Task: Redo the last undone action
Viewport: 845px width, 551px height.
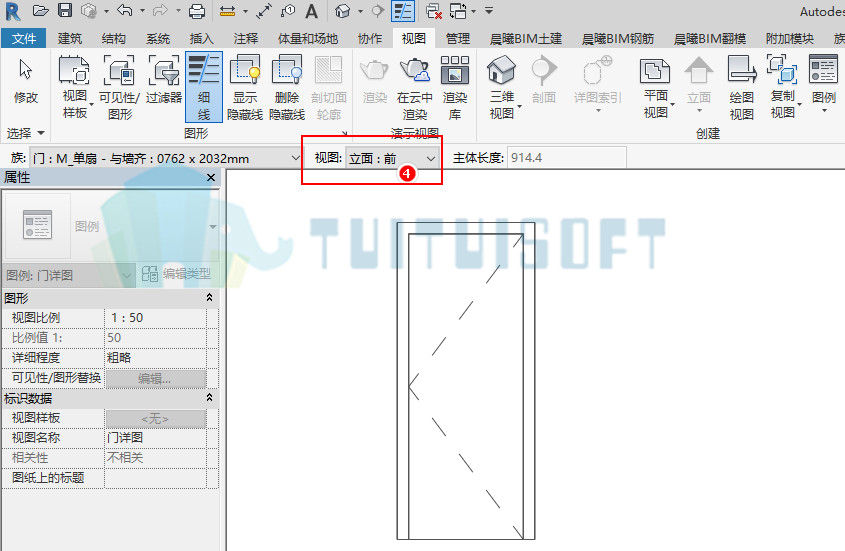Action: pos(160,11)
